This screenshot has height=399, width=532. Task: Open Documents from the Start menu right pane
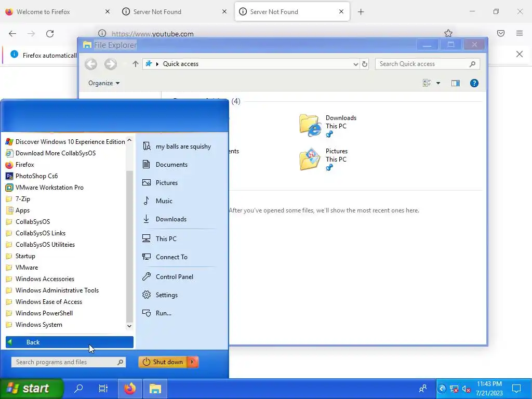[165, 165]
